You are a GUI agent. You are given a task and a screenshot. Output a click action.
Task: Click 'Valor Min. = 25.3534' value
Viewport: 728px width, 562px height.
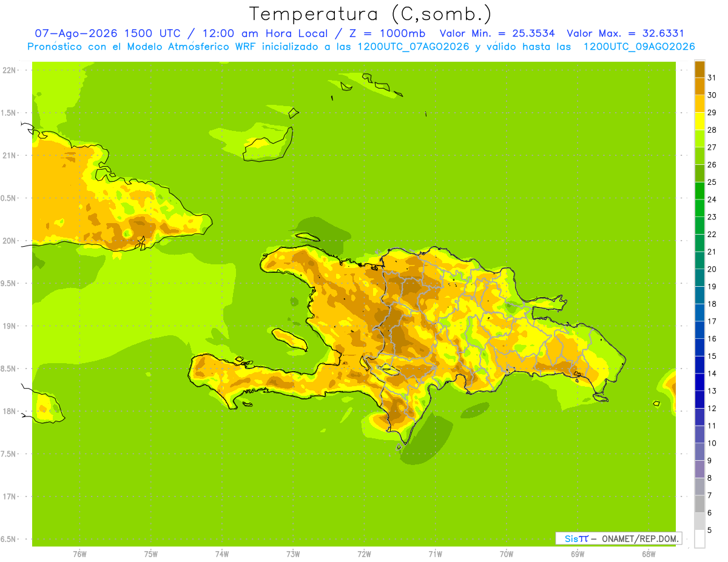[497, 34]
